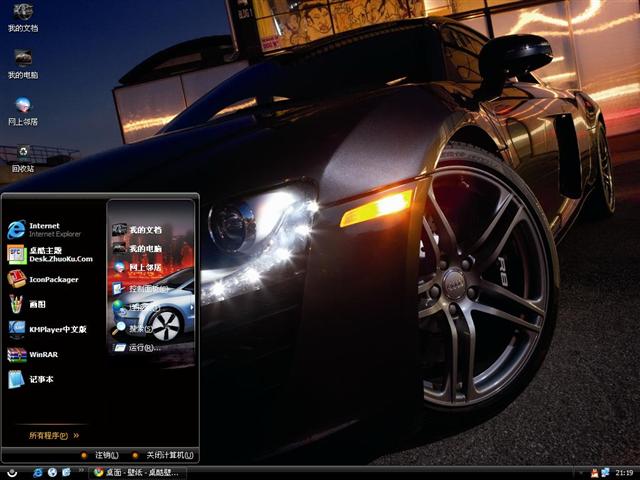The width and height of the screenshot is (640, 480).
Task: Open the QQ penguin tray icon
Action: point(595,473)
